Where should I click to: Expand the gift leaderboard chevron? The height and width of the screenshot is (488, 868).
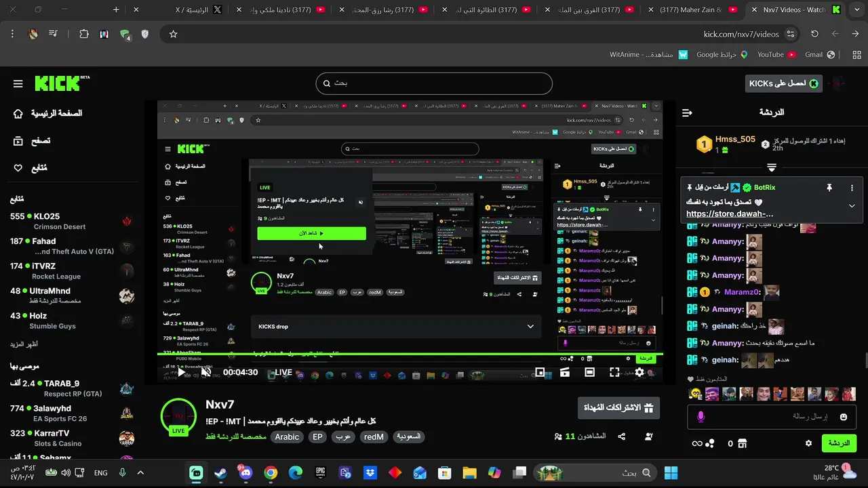(x=772, y=167)
